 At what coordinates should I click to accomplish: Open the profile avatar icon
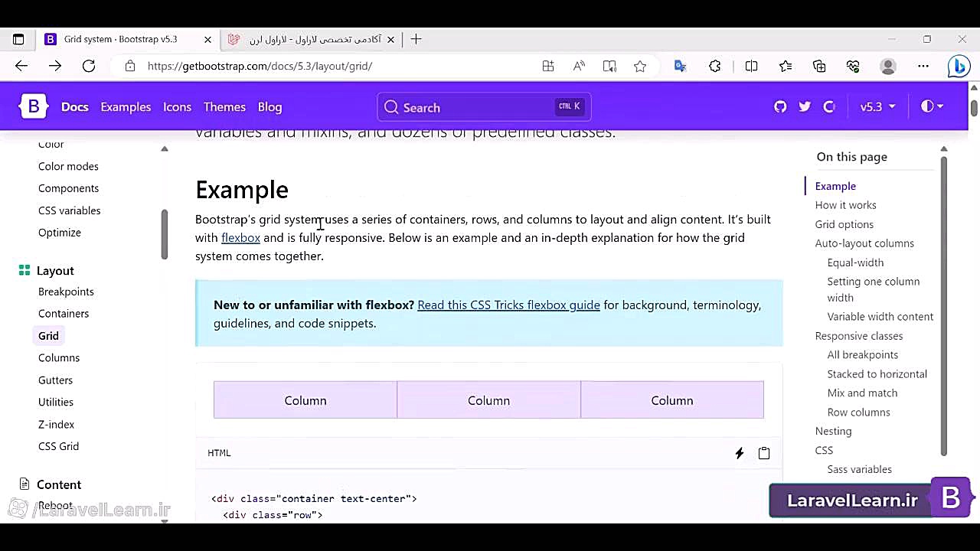(888, 67)
